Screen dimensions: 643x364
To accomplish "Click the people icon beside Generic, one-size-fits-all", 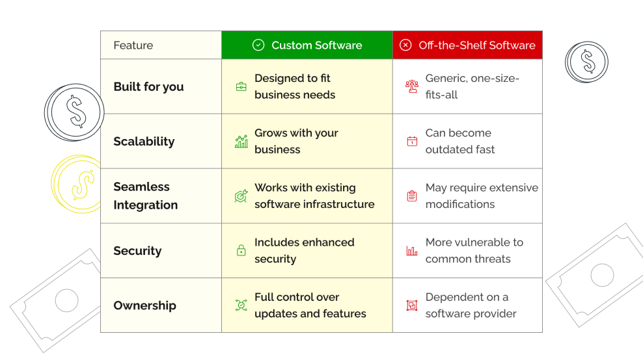I will click(412, 86).
